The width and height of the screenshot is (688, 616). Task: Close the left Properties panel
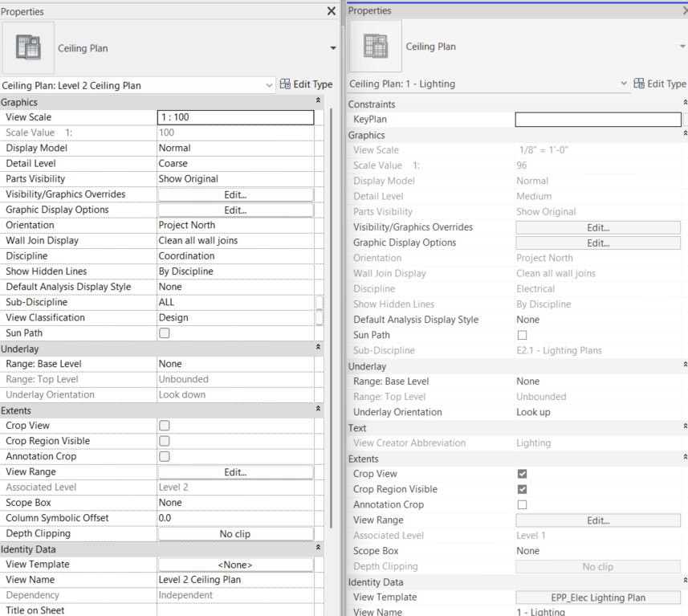click(332, 11)
